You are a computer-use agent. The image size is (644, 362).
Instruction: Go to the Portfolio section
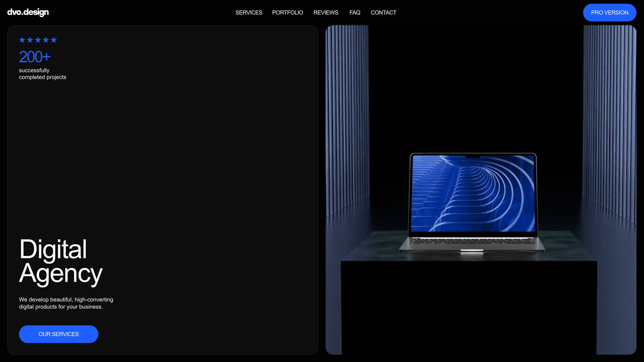coord(287,13)
